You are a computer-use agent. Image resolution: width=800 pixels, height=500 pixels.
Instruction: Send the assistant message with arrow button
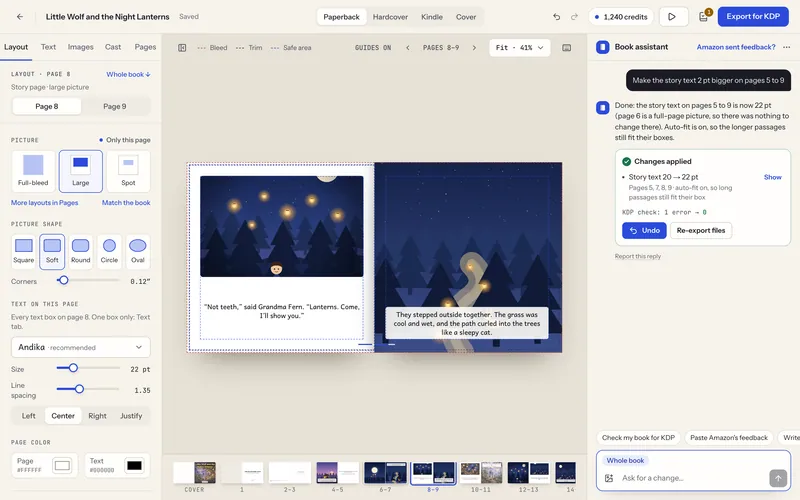coord(778,478)
